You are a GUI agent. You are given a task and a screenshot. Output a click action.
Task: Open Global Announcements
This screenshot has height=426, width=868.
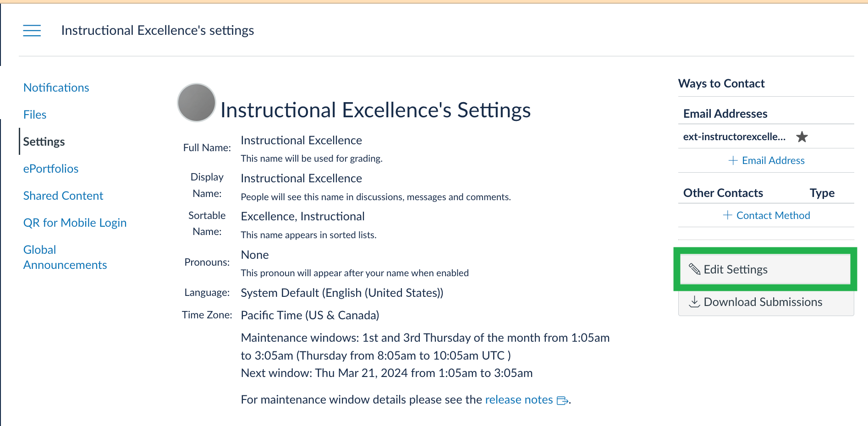(x=65, y=257)
